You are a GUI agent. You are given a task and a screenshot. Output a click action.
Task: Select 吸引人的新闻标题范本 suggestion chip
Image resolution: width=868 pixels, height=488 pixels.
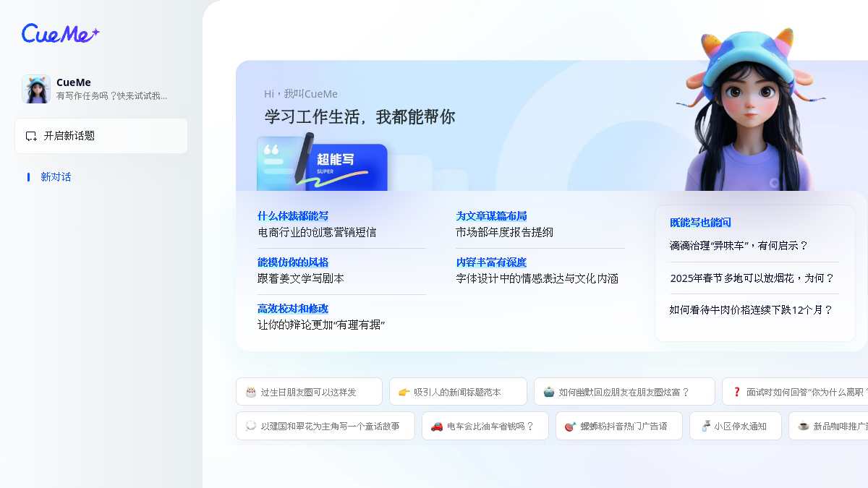click(x=458, y=392)
